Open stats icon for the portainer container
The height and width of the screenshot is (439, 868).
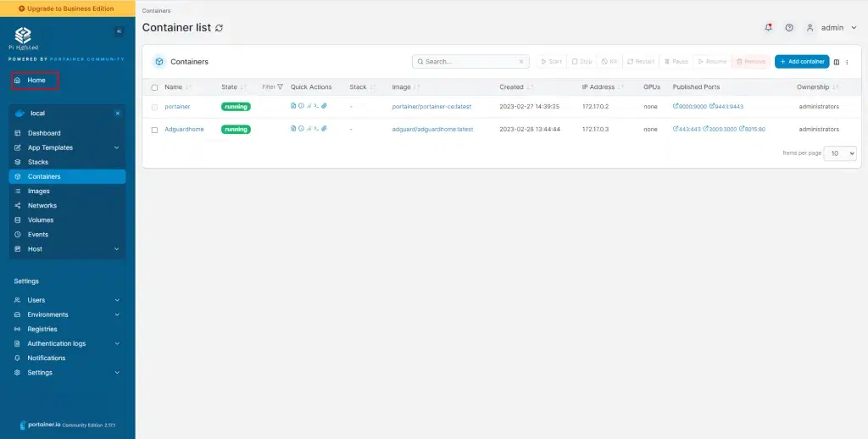click(309, 106)
